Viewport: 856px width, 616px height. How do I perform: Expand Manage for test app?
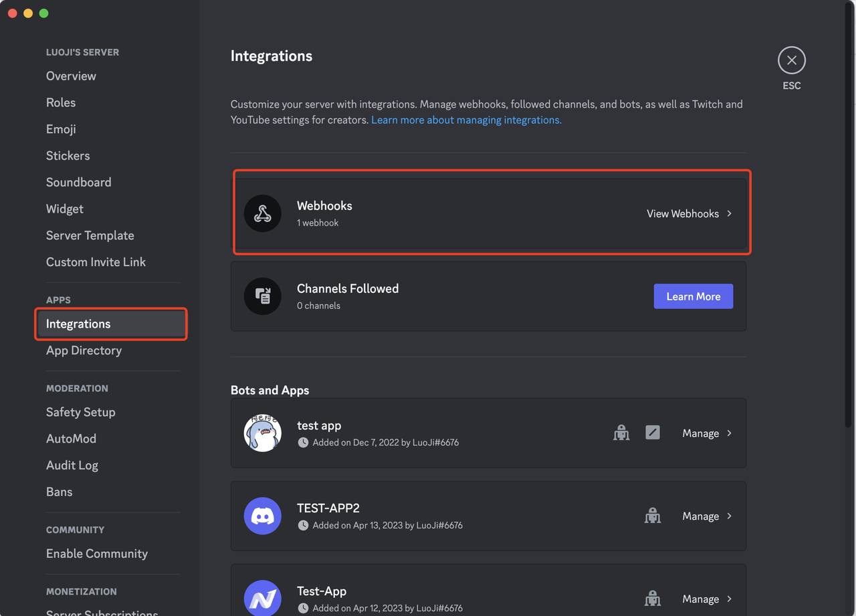[x=707, y=433]
